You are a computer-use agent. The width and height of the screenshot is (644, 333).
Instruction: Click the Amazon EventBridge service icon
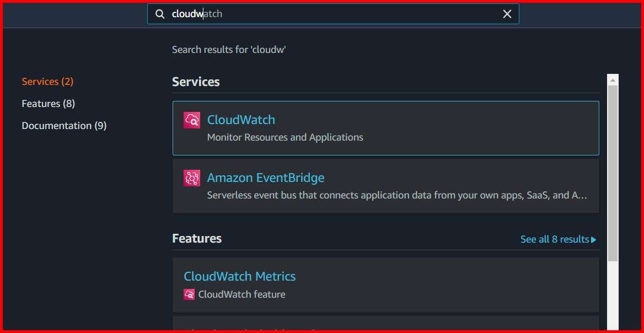[191, 178]
